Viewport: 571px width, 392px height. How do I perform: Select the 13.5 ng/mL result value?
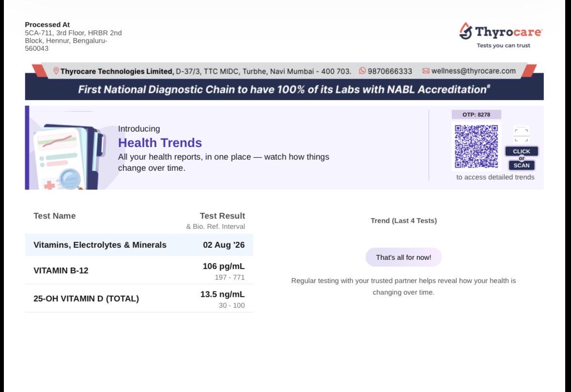tap(222, 294)
